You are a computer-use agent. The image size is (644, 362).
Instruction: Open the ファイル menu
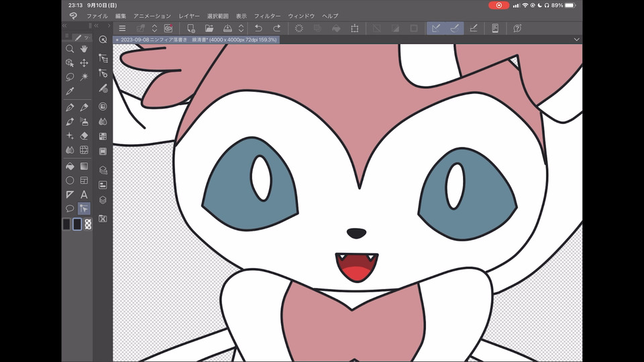click(x=97, y=16)
